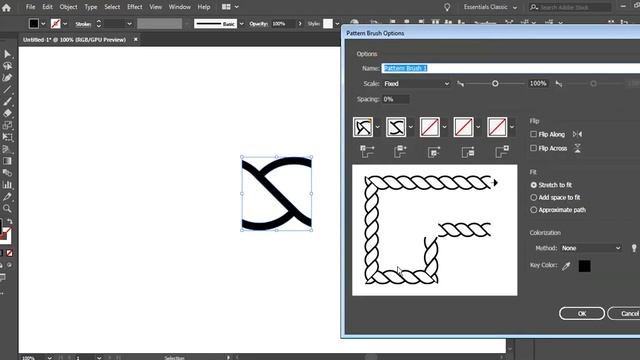Viewport: 640px width, 360px height.
Task: Close the Untitled-1 document tab
Action: pos(136,40)
